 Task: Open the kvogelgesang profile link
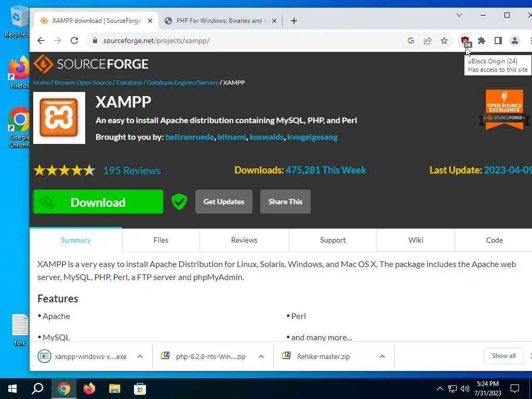(x=312, y=137)
